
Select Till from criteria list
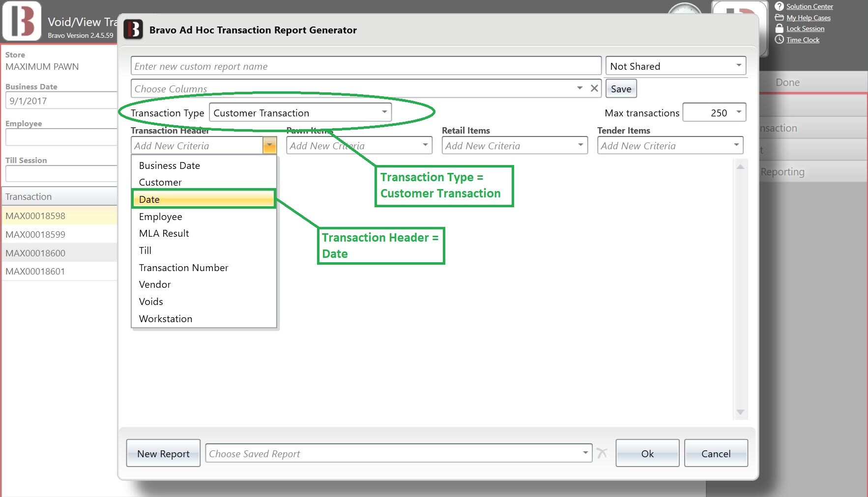tap(204, 250)
